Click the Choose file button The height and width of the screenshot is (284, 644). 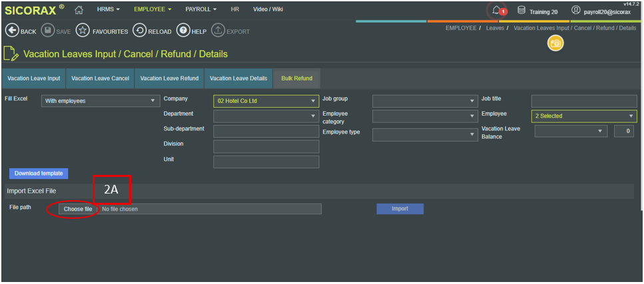tap(78, 210)
